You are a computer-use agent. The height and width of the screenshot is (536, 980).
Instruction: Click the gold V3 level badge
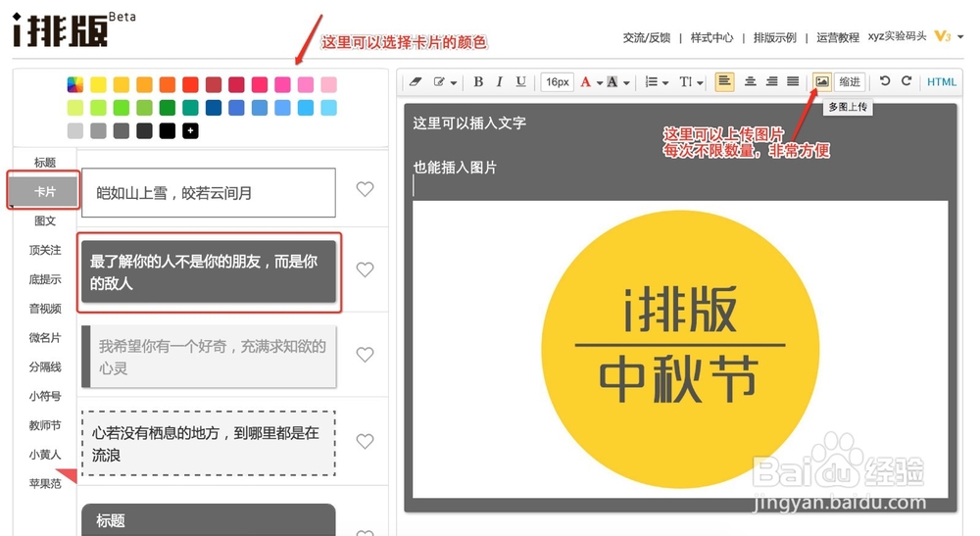[943, 36]
